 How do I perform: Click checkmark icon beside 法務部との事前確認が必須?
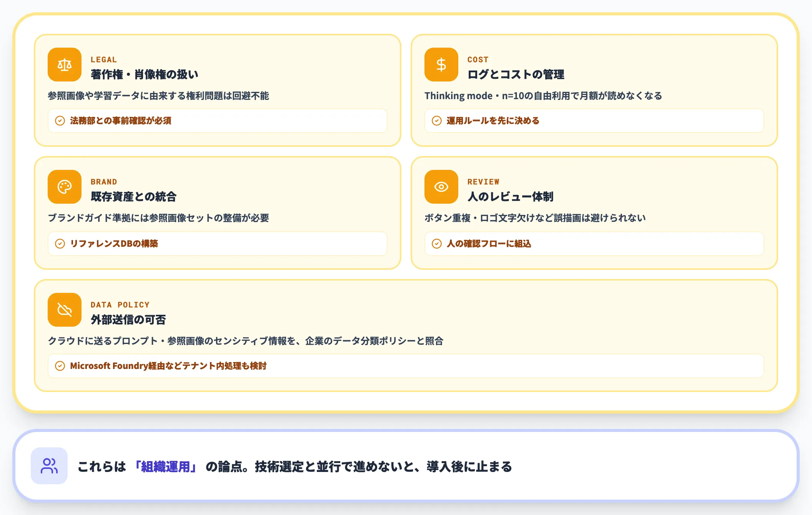60,121
